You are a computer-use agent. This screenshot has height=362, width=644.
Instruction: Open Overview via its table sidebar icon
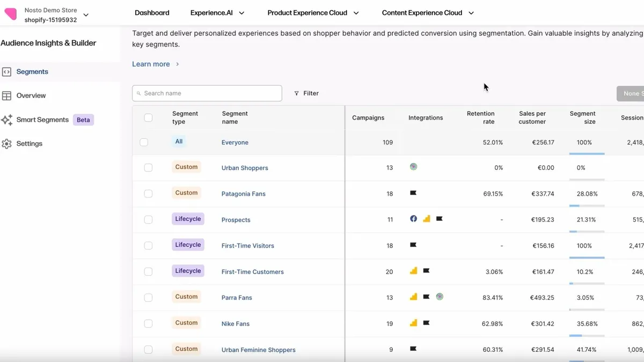(6, 96)
